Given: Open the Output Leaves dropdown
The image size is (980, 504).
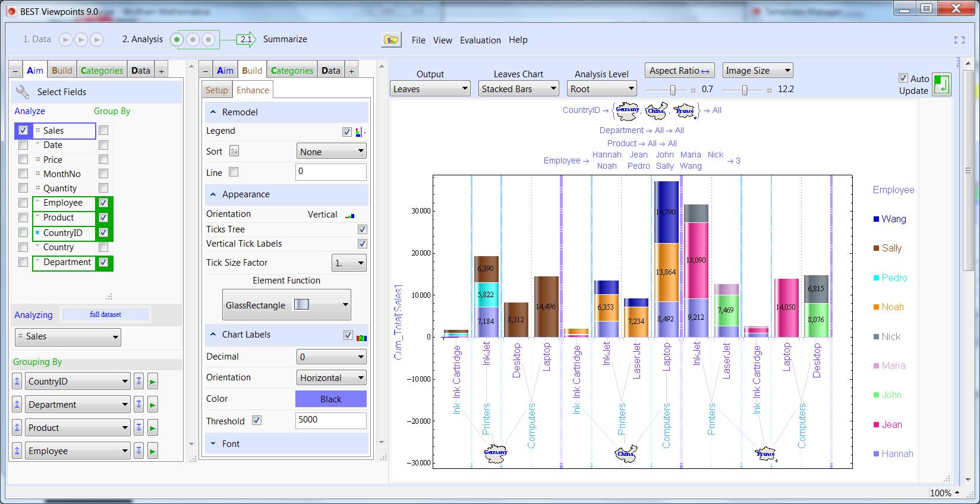Looking at the screenshot, I should tap(430, 89).
